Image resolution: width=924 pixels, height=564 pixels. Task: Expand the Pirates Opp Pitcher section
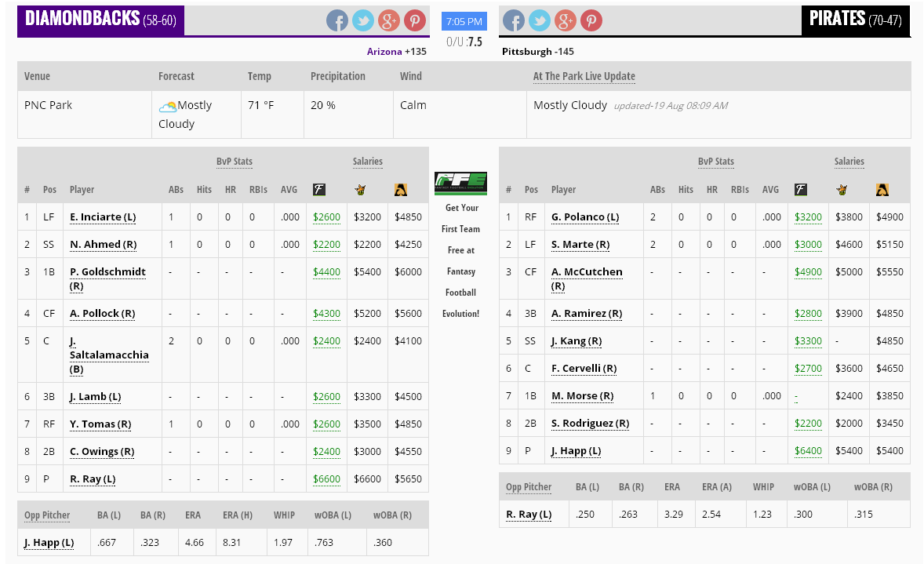click(529, 486)
